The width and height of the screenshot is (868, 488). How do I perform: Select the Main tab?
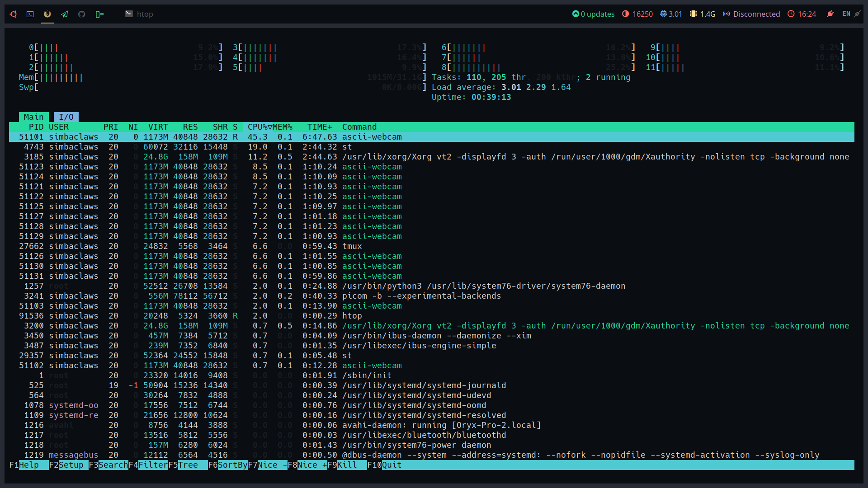click(33, 117)
